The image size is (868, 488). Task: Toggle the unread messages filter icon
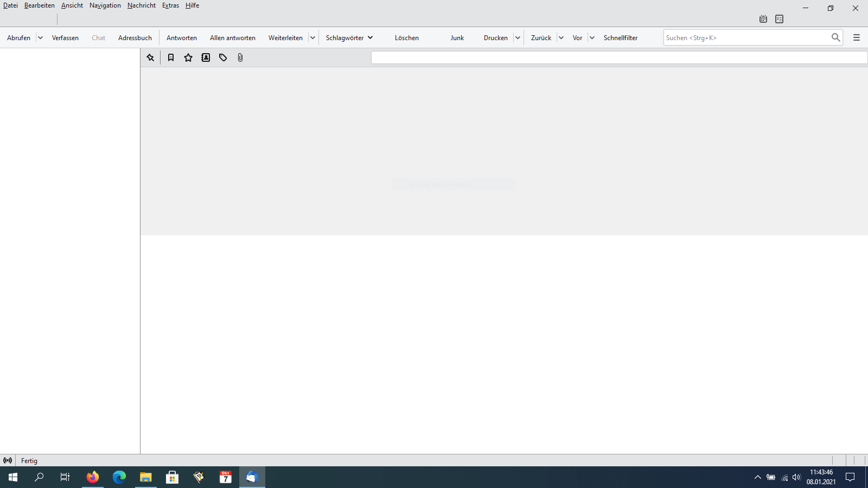[x=171, y=57]
